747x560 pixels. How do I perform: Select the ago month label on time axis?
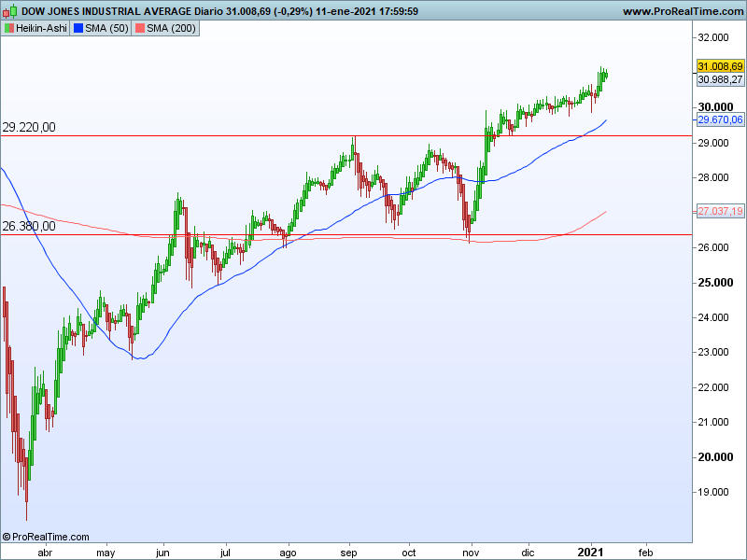pyautogui.click(x=288, y=553)
